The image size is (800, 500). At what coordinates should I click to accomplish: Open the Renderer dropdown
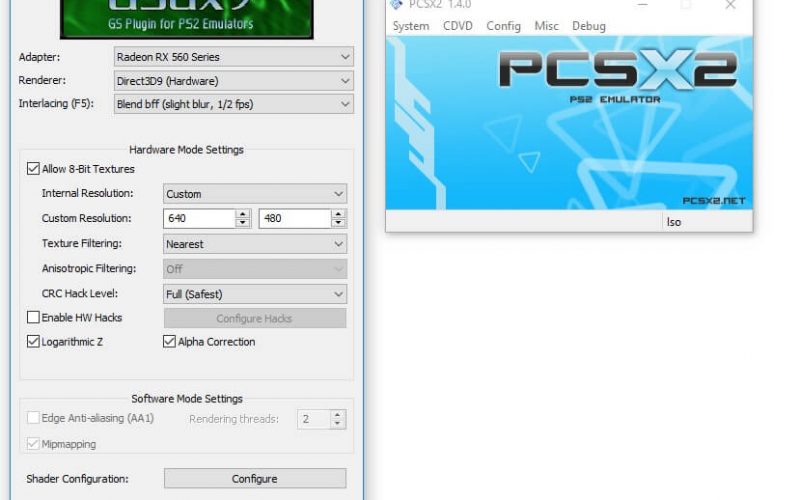234,81
